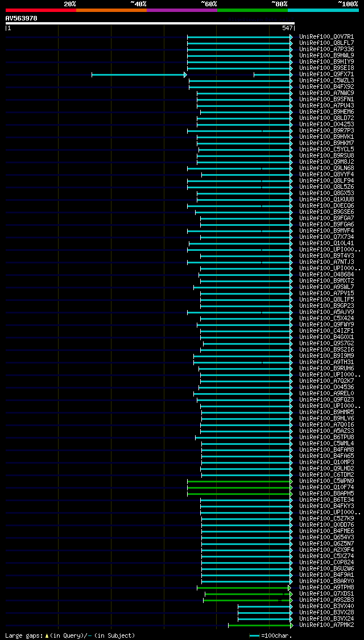Open hit UniRef100_Q8LFL7

coord(326,43)
